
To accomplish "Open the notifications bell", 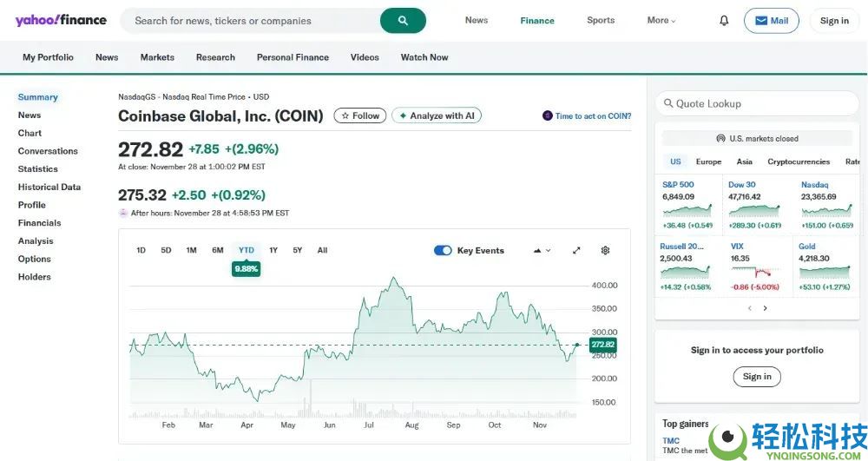I will coord(724,21).
